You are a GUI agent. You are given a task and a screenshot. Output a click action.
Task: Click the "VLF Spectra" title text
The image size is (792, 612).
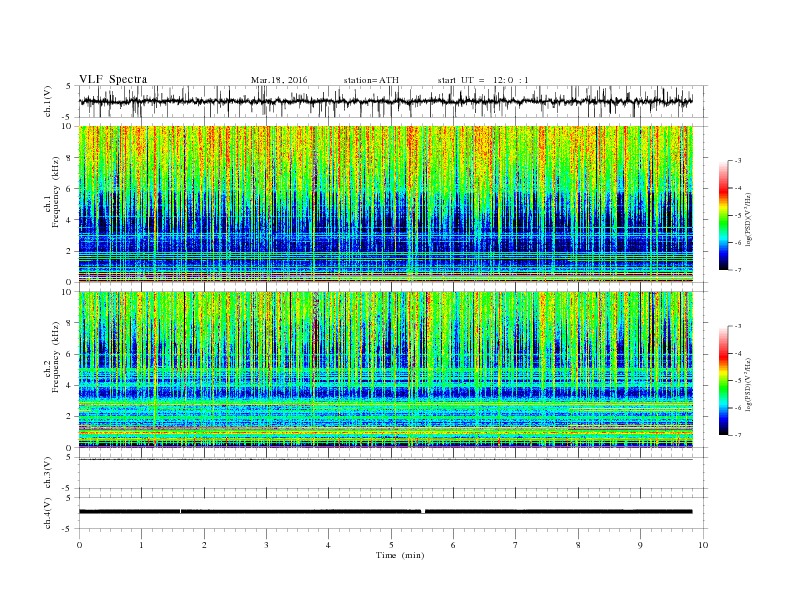click(x=113, y=79)
